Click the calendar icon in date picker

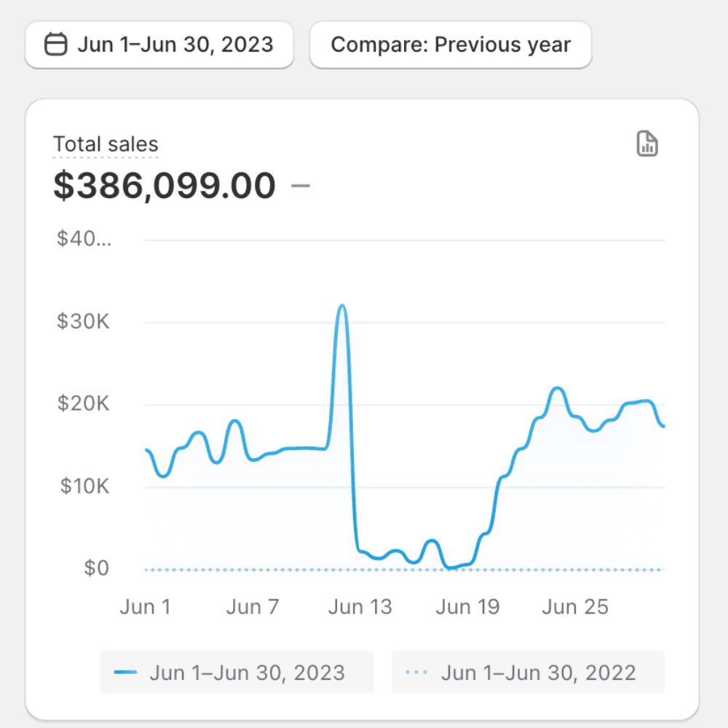pos(55,44)
